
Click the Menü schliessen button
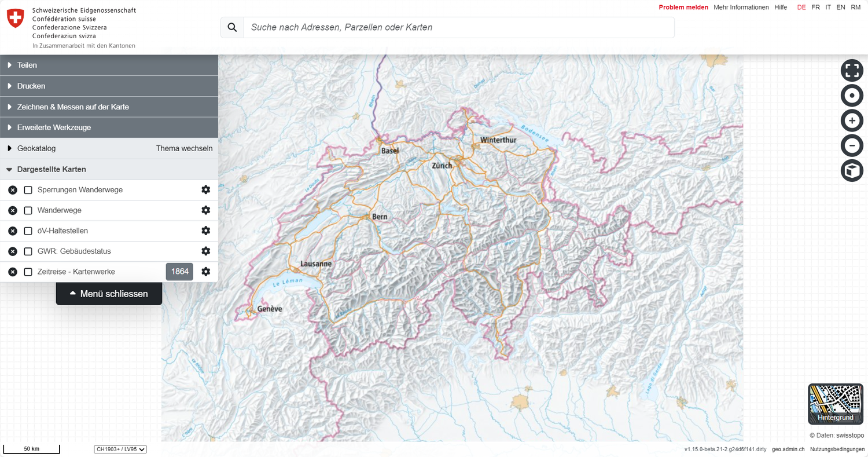(109, 294)
